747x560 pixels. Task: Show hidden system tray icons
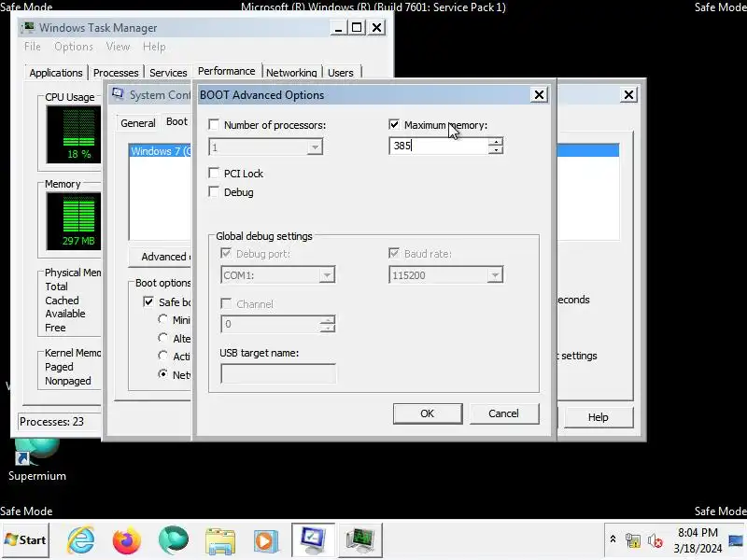click(613, 539)
